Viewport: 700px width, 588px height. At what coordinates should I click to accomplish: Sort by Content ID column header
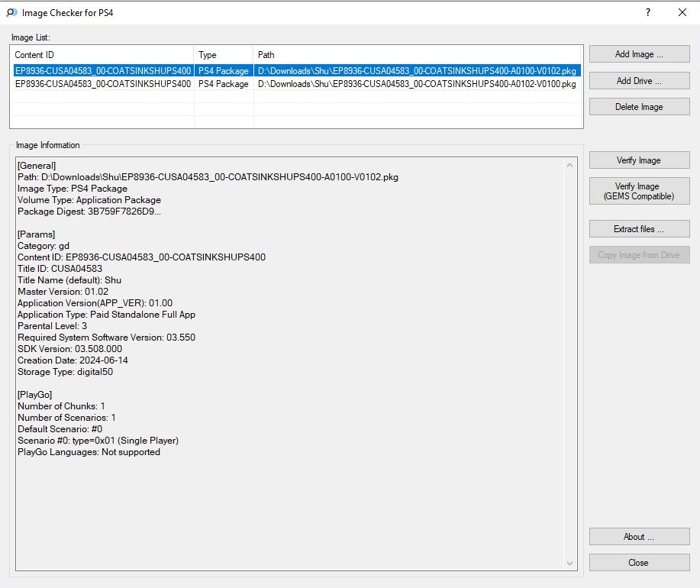(102, 55)
